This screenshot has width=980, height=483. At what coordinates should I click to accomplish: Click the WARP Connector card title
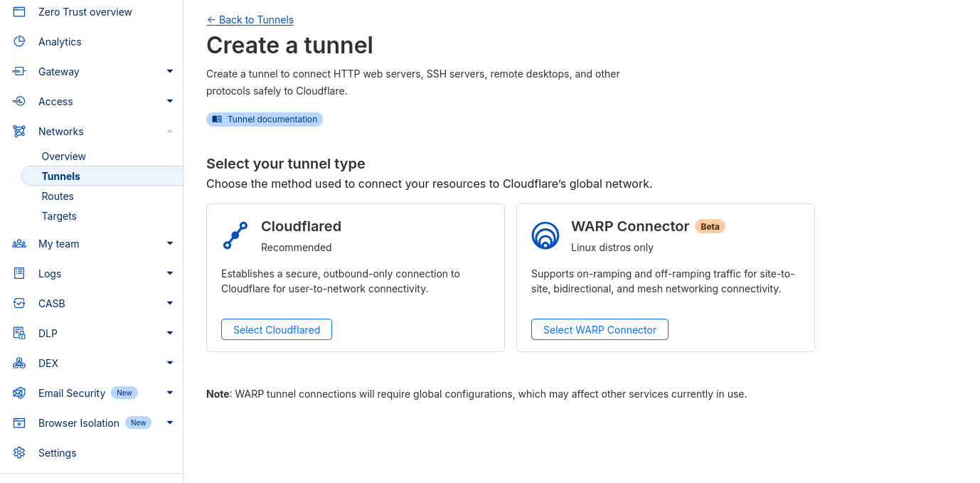click(630, 226)
